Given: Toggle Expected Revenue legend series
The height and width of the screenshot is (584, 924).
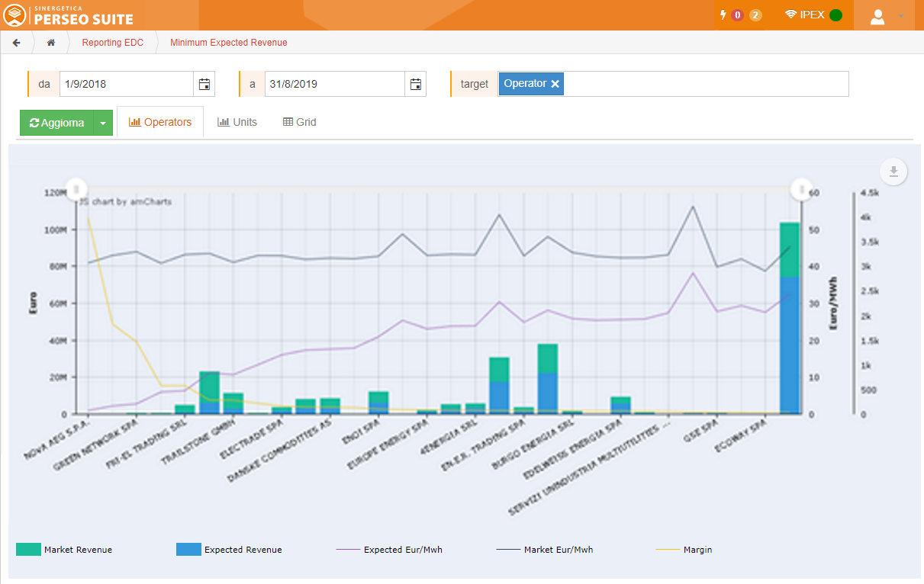Looking at the screenshot, I should coord(229,549).
